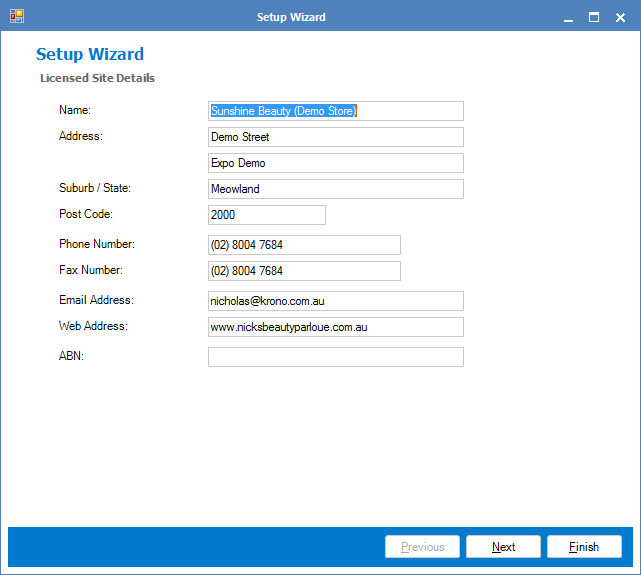Click into the Post Code field
The image size is (641, 575).
266,215
